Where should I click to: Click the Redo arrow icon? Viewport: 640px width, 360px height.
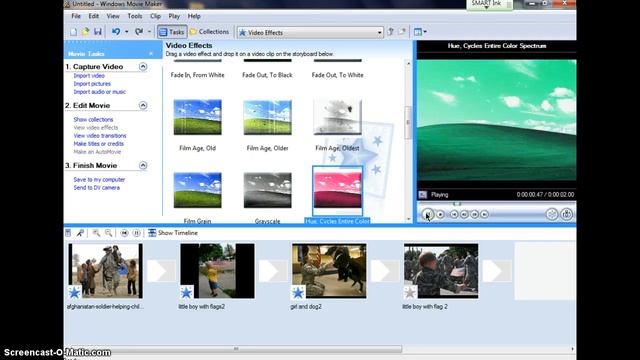[139, 32]
